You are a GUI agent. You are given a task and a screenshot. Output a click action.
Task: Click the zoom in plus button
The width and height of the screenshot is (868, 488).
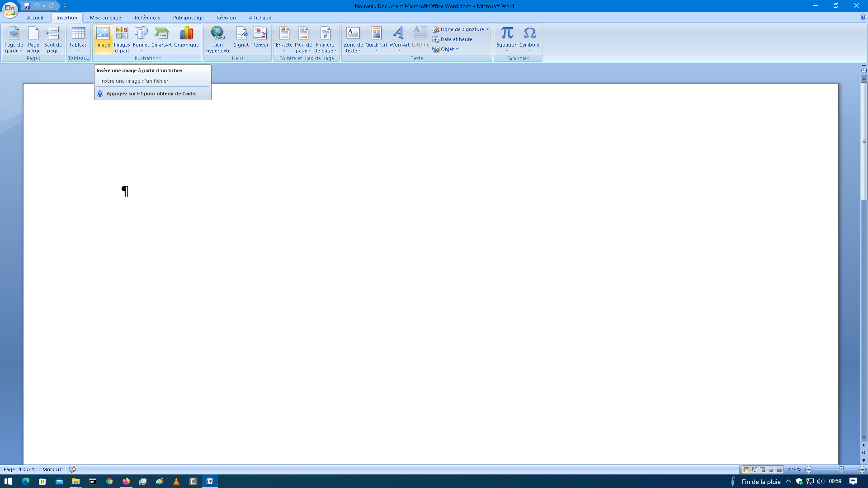tap(862, 469)
